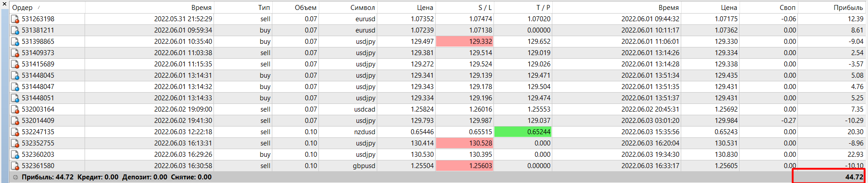
Task: Sort the table by Прибыль header
Action: [848, 8]
